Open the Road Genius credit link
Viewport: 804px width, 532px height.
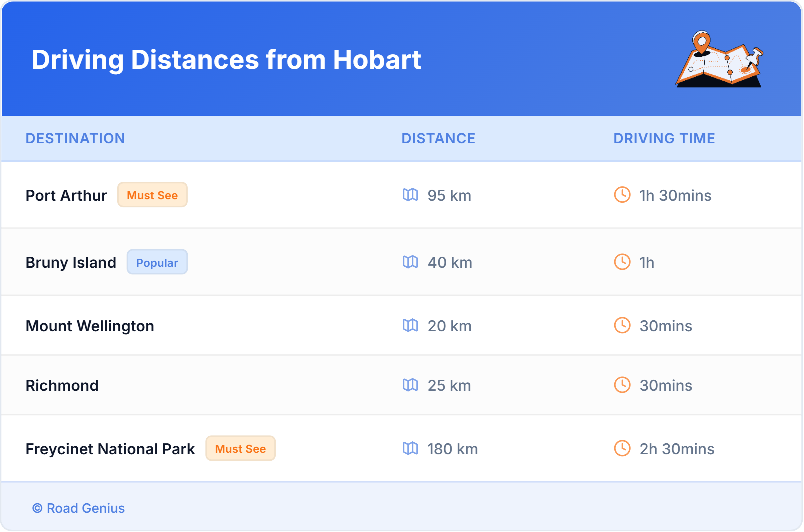point(79,508)
